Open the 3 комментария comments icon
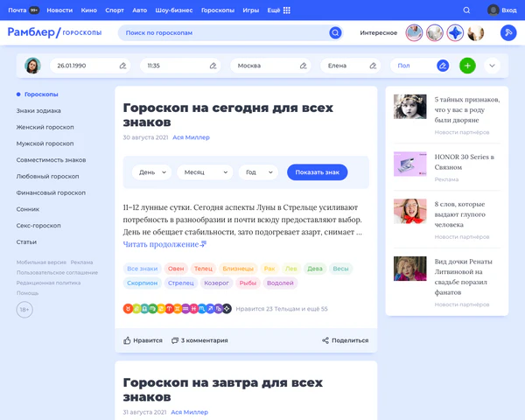This screenshot has width=525, height=420. click(199, 340)
